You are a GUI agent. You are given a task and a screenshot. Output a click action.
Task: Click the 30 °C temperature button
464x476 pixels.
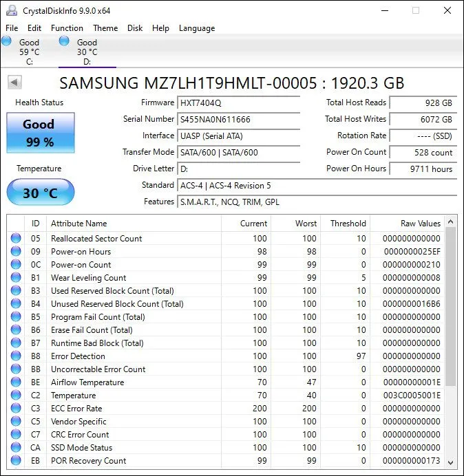41,192
